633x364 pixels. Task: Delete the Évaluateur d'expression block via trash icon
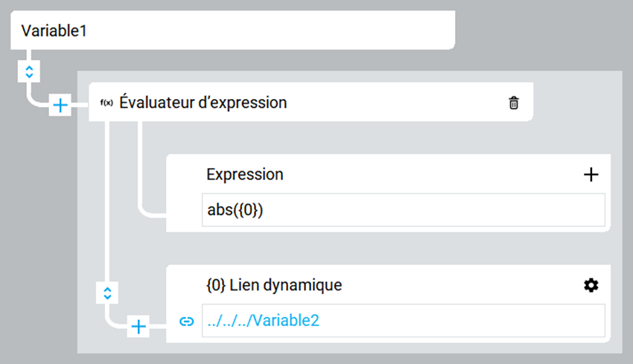pyautogui.click(x=513, y=103)
